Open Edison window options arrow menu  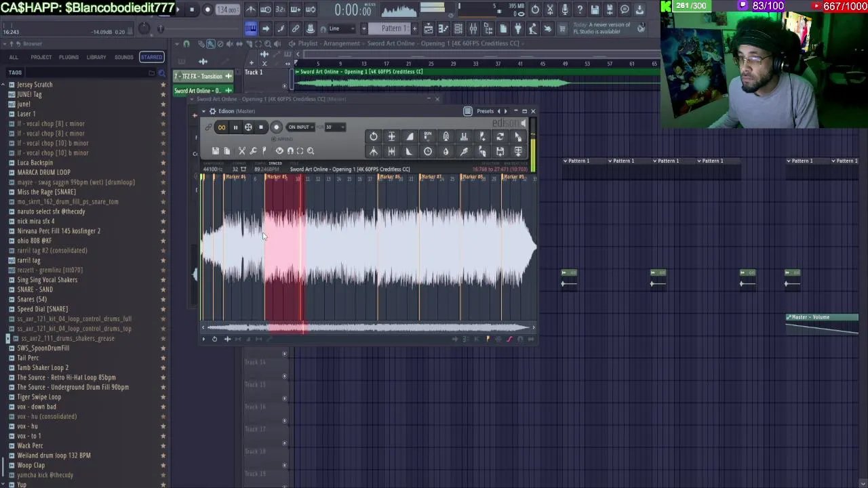[x=203, y=111]
